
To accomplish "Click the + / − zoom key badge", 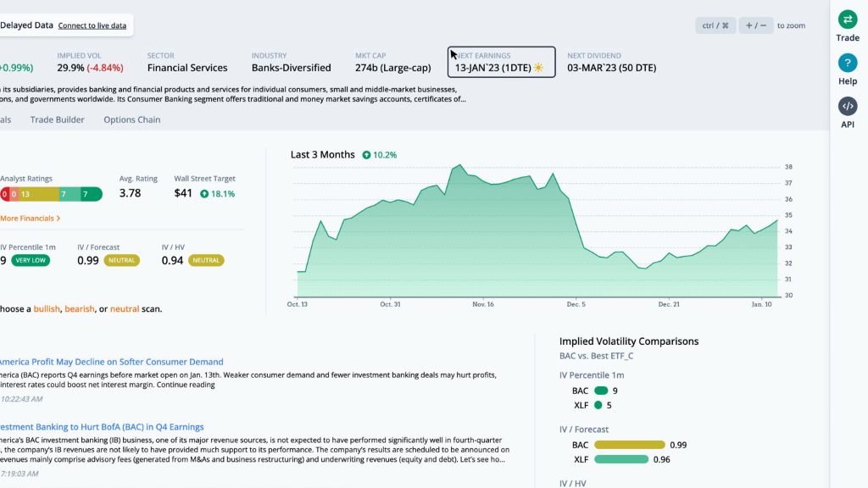I will tap(755, 25).
